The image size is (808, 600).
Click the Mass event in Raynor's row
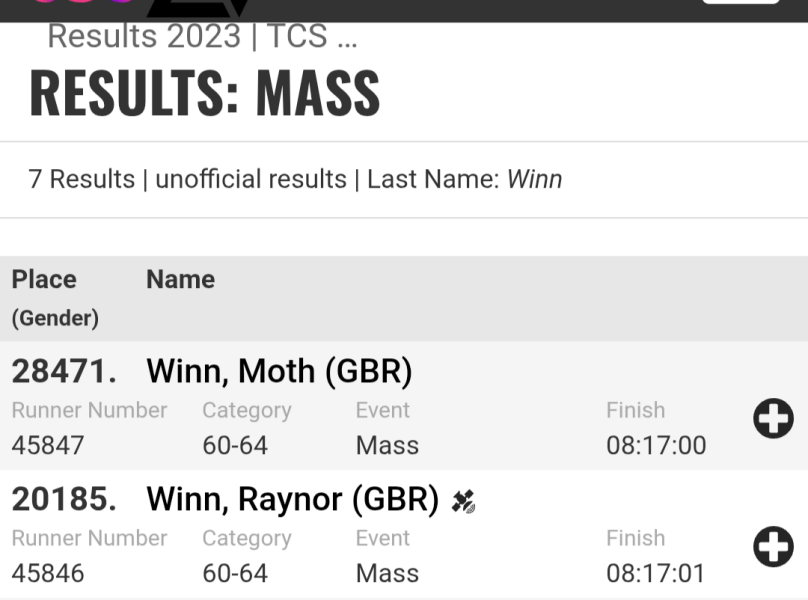click(387, 573)
